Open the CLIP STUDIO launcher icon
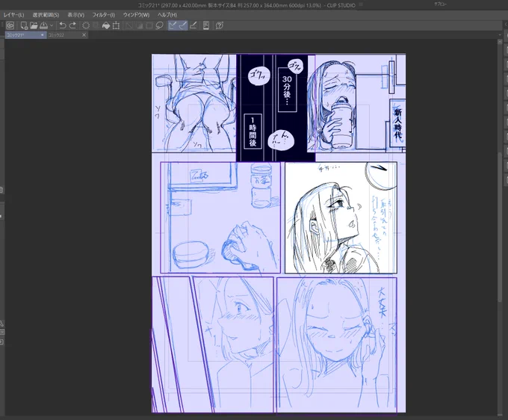Image resolution: width=508 pixels, height=420 pixels. [10, 25]
